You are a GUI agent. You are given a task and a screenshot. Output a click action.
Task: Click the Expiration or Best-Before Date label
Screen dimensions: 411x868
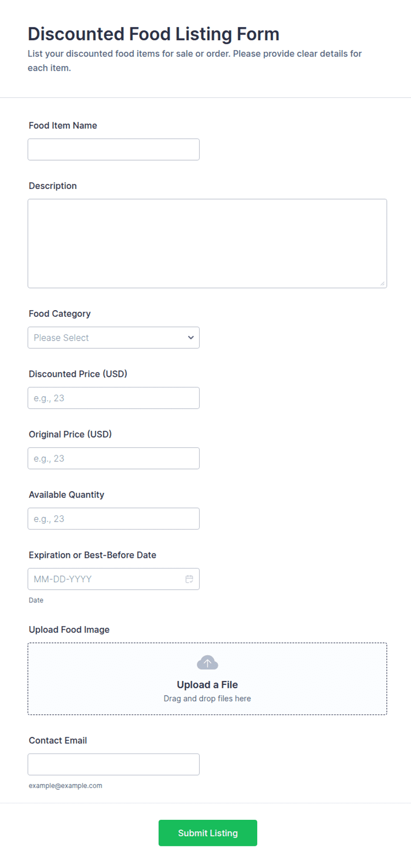pos(92,555)
